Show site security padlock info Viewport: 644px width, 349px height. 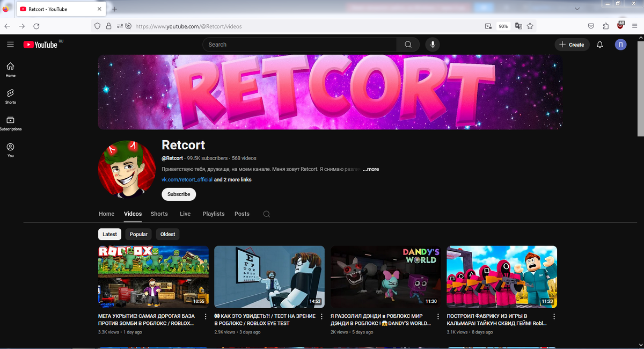tap(108, 26)
